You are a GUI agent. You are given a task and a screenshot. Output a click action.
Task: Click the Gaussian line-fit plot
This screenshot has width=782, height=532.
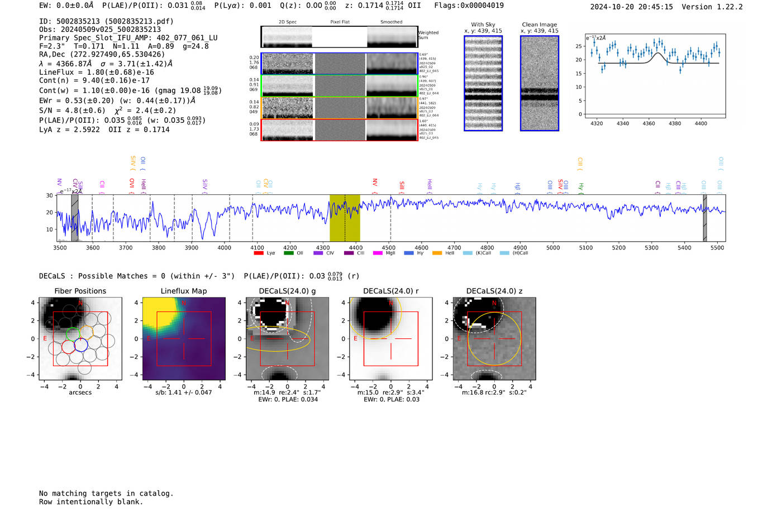point(655,76)
